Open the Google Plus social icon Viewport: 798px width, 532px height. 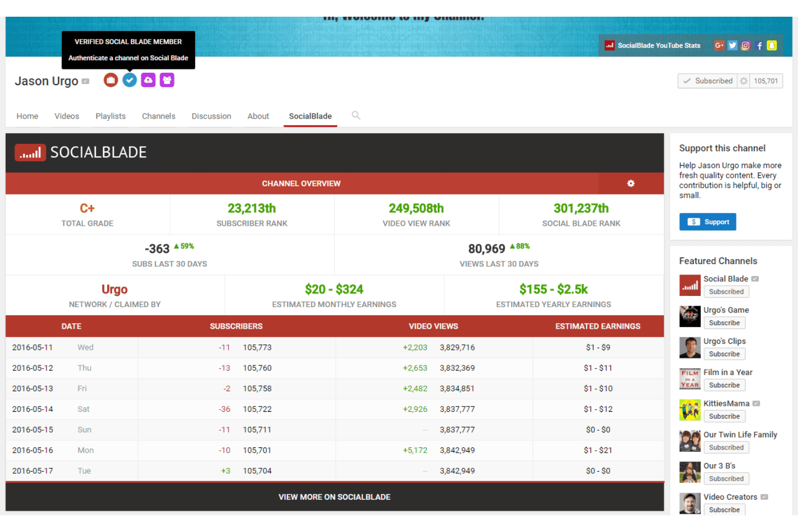pos(719,46)
